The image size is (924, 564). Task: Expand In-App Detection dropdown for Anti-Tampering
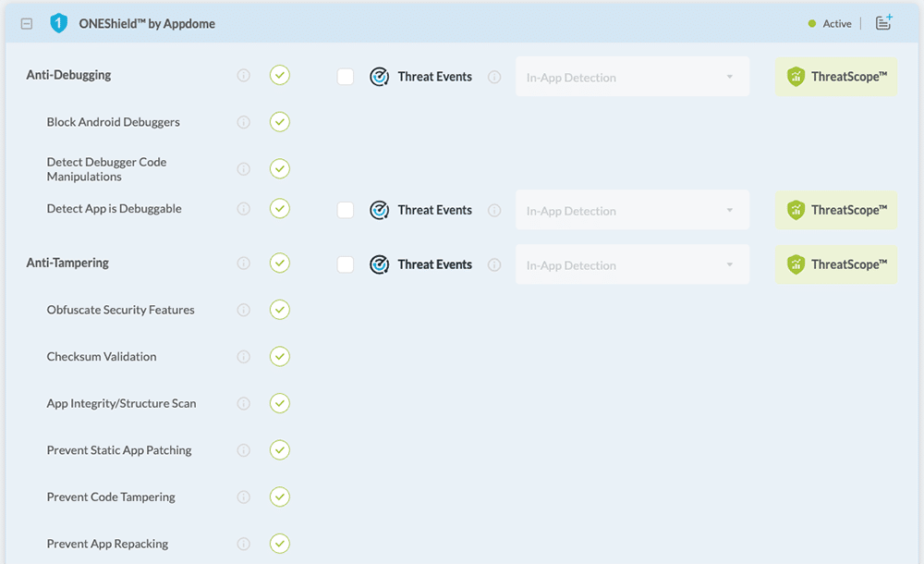(632, 265)
